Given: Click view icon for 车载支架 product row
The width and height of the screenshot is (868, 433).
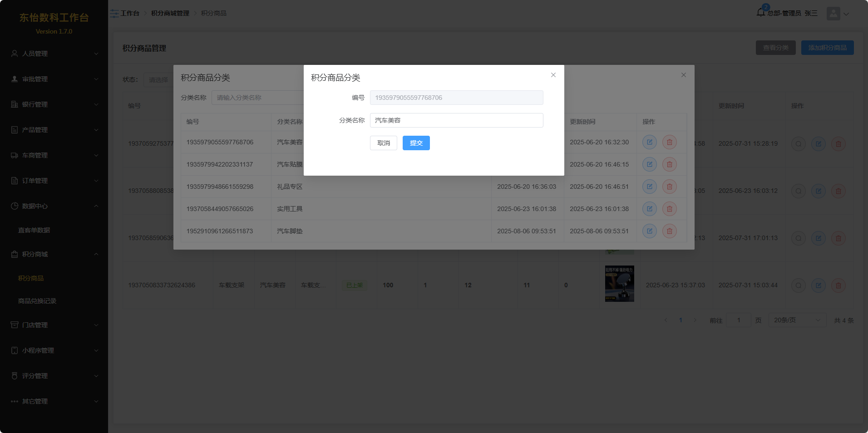Looking at the screenshot, I should (798, 285).
